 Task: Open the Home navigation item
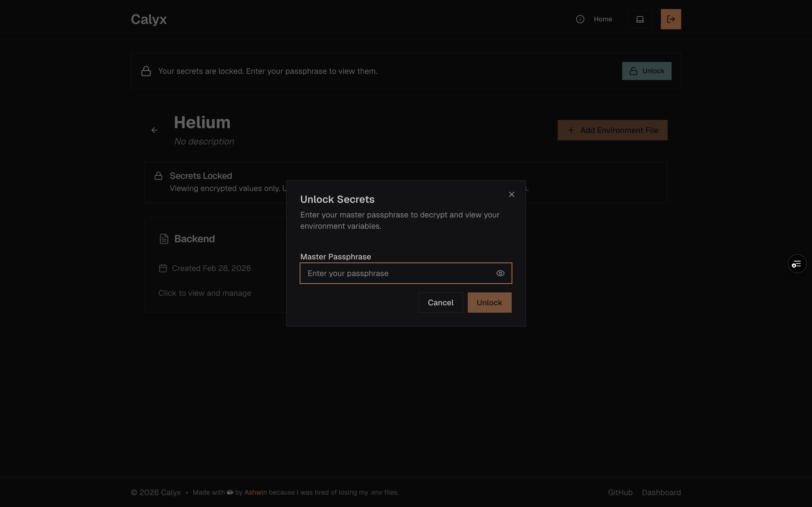(x=603, y=19)
